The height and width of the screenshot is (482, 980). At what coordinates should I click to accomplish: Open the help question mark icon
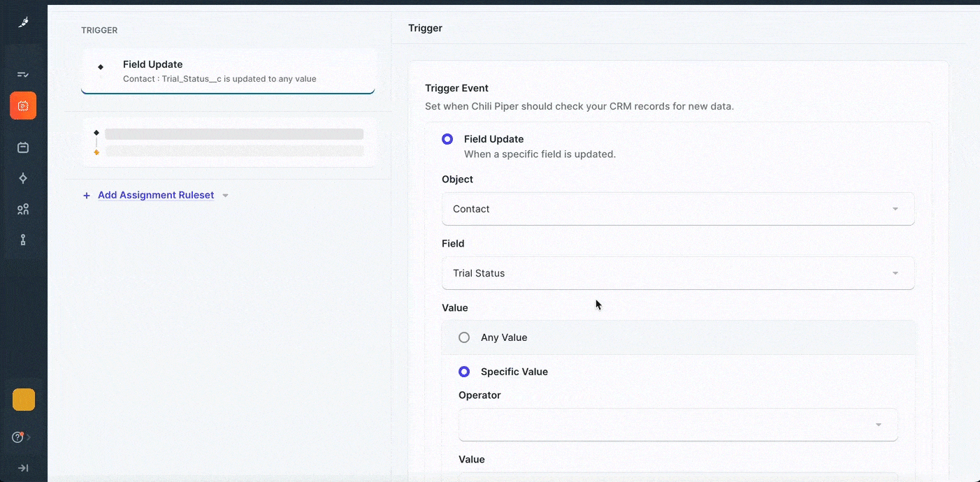tap(18, 437)
